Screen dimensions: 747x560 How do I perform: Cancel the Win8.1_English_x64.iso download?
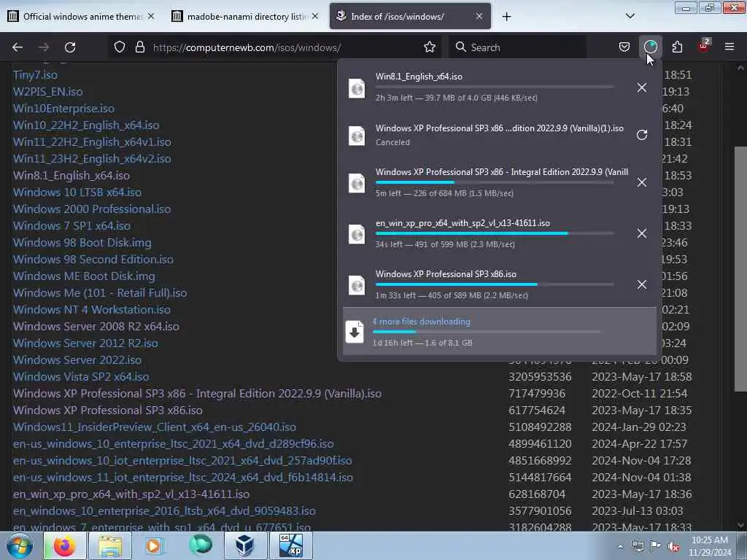tap(642, 87)
